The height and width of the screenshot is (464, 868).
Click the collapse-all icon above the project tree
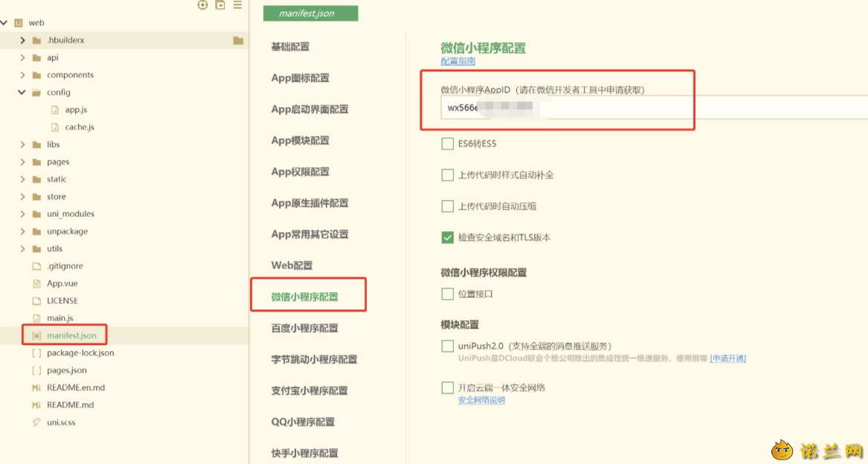220,5
